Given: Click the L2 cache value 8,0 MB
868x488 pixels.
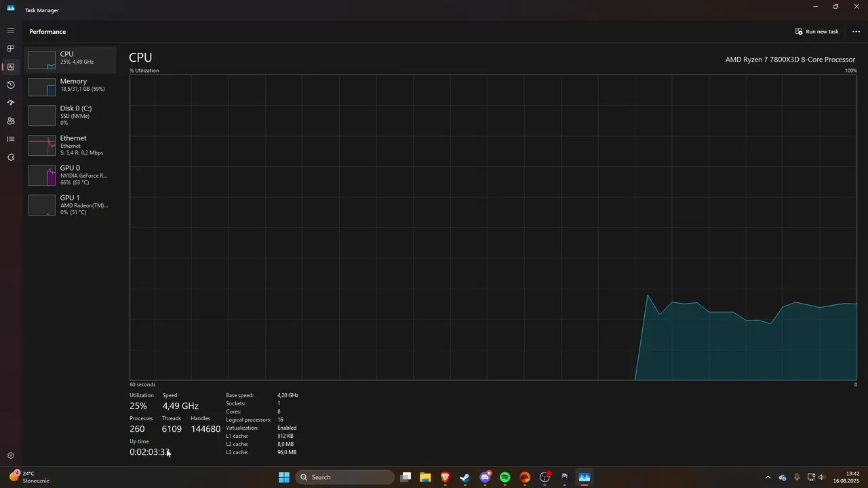Looking at the screenshot, I should 285,444.
